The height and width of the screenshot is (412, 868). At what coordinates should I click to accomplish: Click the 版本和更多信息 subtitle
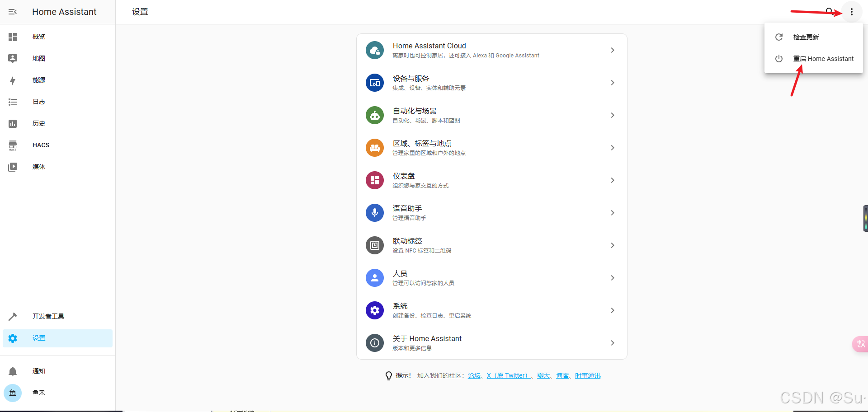412,348
